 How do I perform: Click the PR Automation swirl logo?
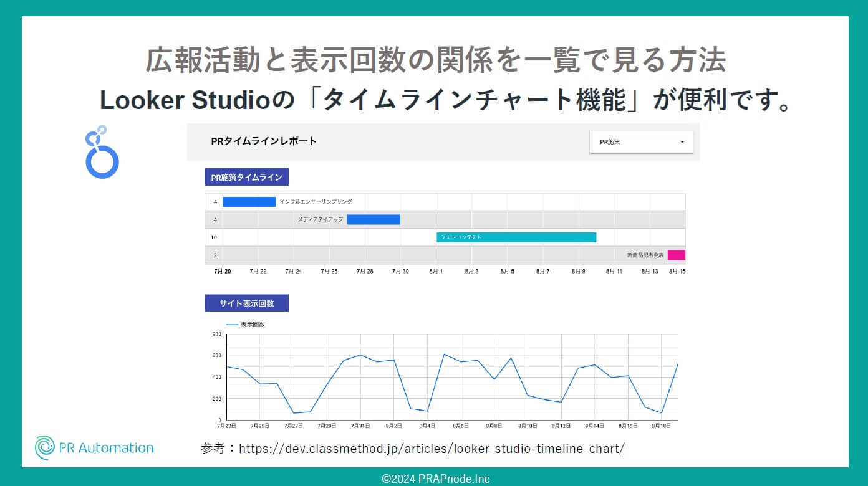click(x=45, y=448)
